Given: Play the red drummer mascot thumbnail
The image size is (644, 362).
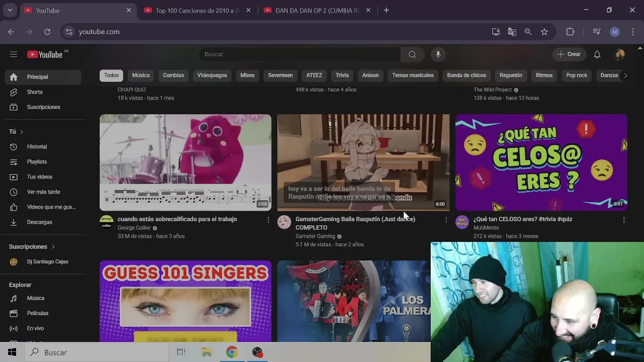Looking at the screenshot, I should point(185,162).
